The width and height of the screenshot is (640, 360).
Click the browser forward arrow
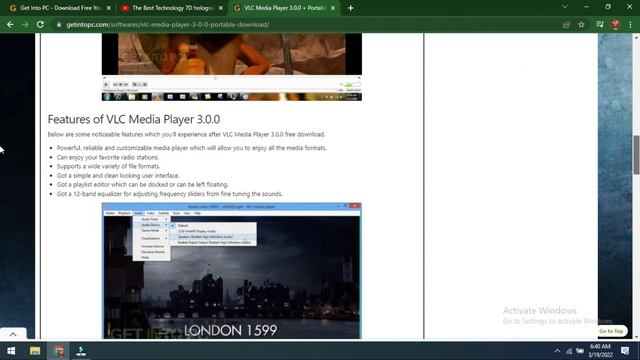[25, 24]
